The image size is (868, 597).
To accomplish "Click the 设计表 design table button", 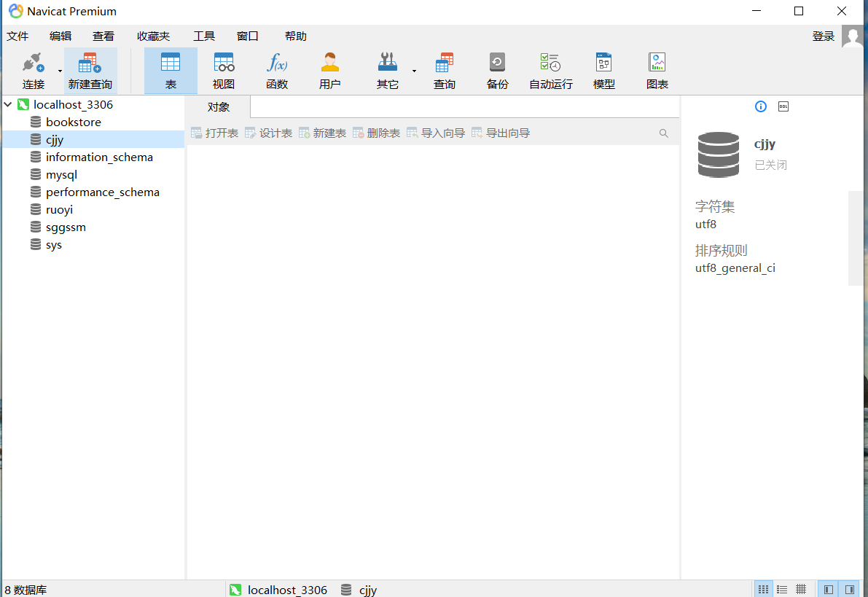I will [268, 133].
